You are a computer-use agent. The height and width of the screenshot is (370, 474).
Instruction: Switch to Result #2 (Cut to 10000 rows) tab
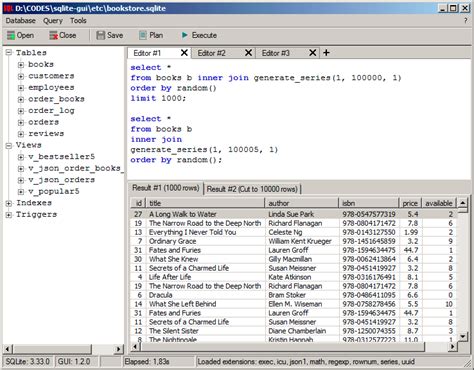click(252, 189)
